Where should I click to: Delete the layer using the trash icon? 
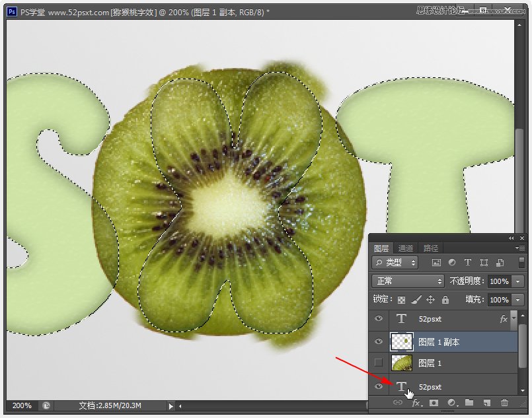[504, 403]
